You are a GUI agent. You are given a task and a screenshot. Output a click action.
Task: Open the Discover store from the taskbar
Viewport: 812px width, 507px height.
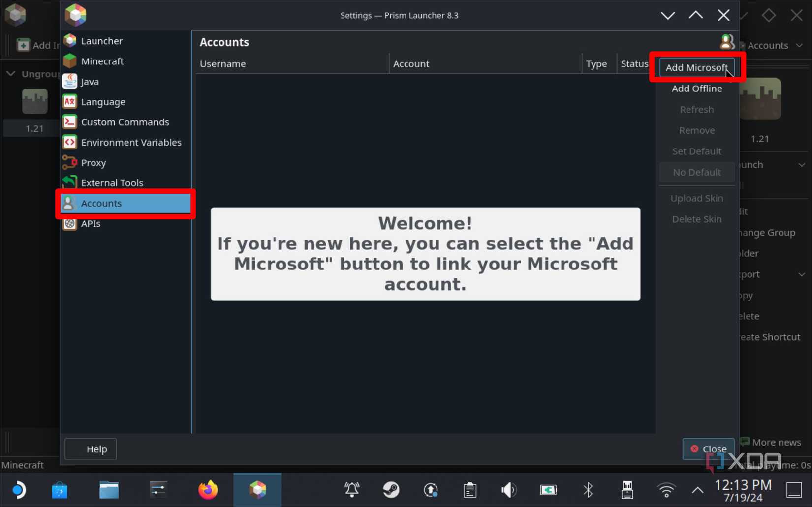coord(60,490)
